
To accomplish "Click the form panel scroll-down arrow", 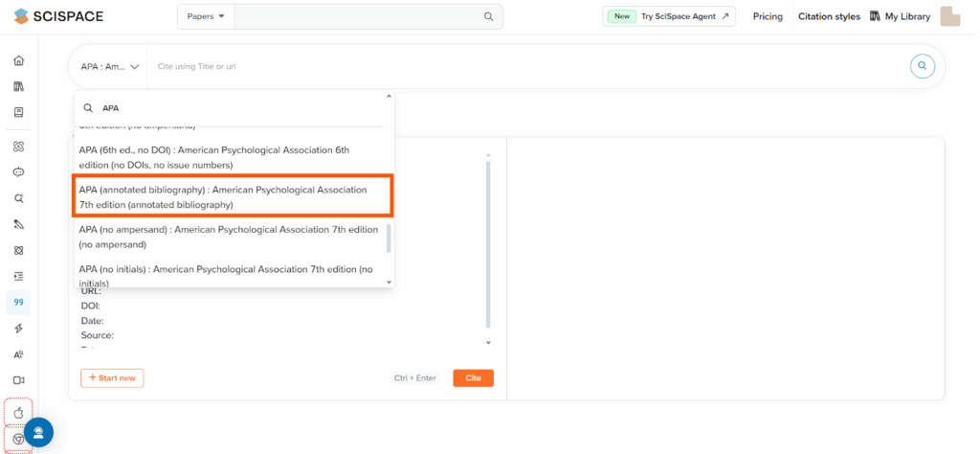I will coord(489,342).
